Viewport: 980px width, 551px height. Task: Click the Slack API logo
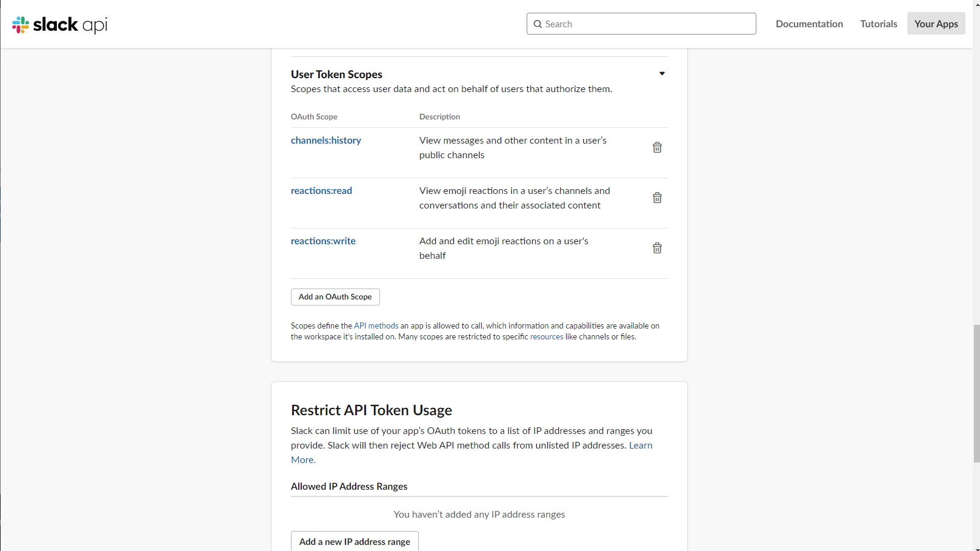pos(59,24)
